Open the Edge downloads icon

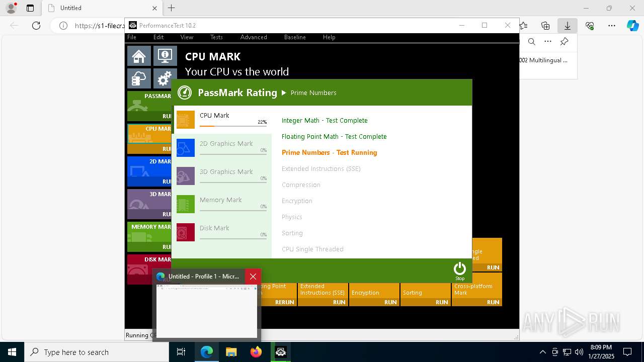point(567,26)
